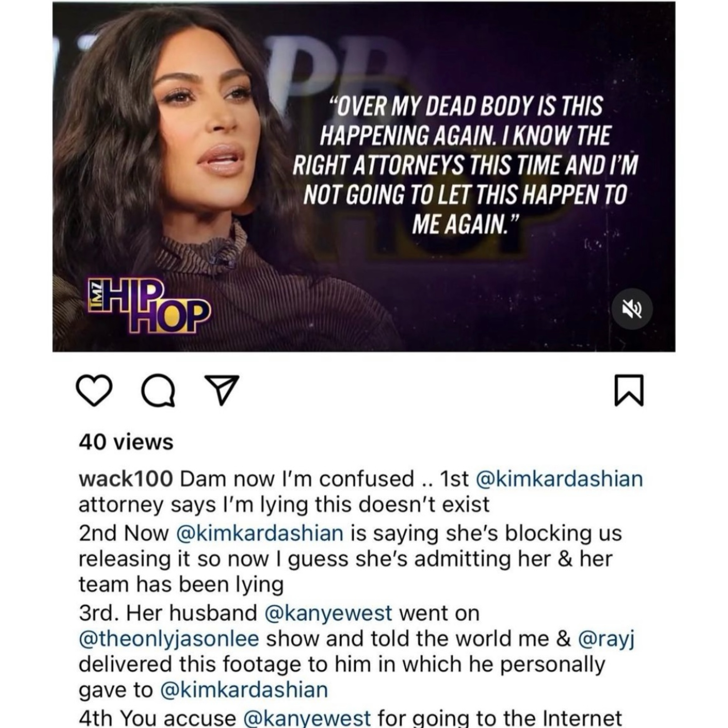Tap caption line 'team has been lying'
The width and height of the screenshot is (728, 728).
(181, 585)
